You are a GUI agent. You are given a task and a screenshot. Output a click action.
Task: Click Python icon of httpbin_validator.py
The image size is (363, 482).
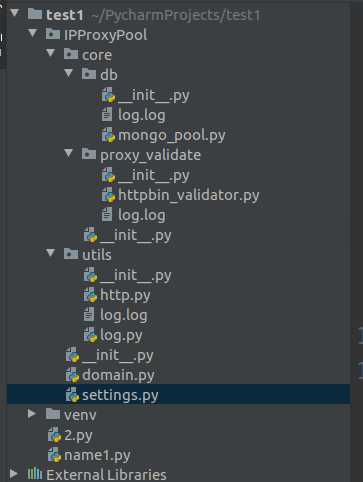[x=109, y=195]
